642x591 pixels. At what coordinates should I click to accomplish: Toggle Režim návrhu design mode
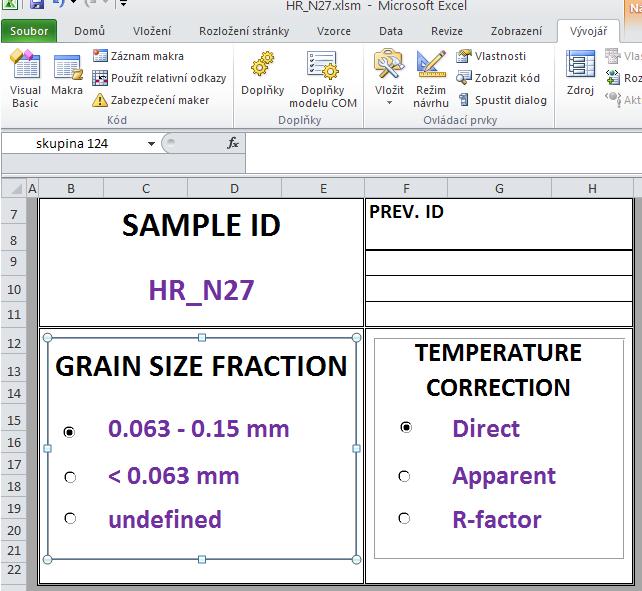coord(431,78)
